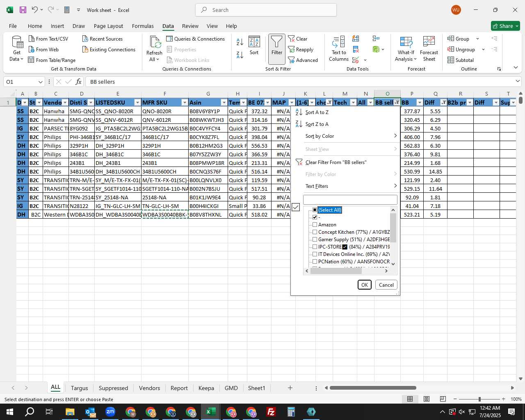Check the IT Devices Online Inc. filter item

[315, 254]
